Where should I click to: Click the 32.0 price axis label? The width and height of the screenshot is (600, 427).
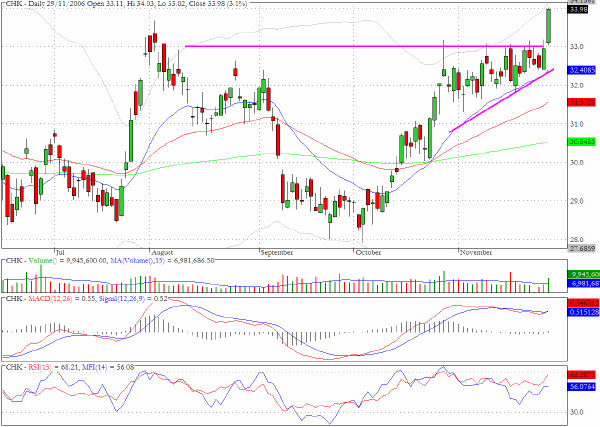(577, 85)
